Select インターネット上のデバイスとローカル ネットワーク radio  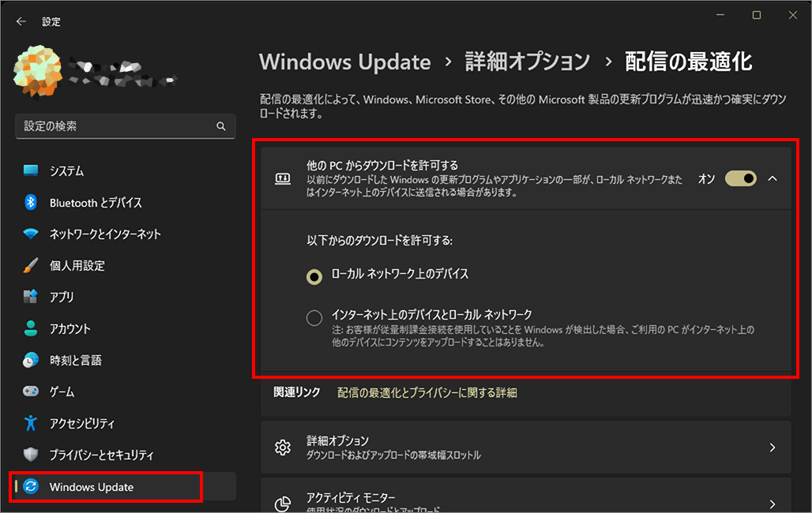pyautogui.click(x=314, y=318)
